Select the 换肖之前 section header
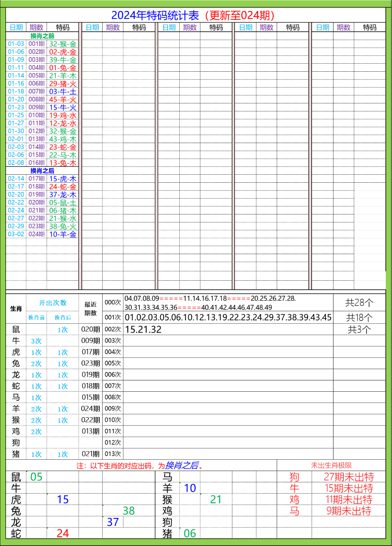The height and width of the screenshot is (546, 392). click(42, 36)
